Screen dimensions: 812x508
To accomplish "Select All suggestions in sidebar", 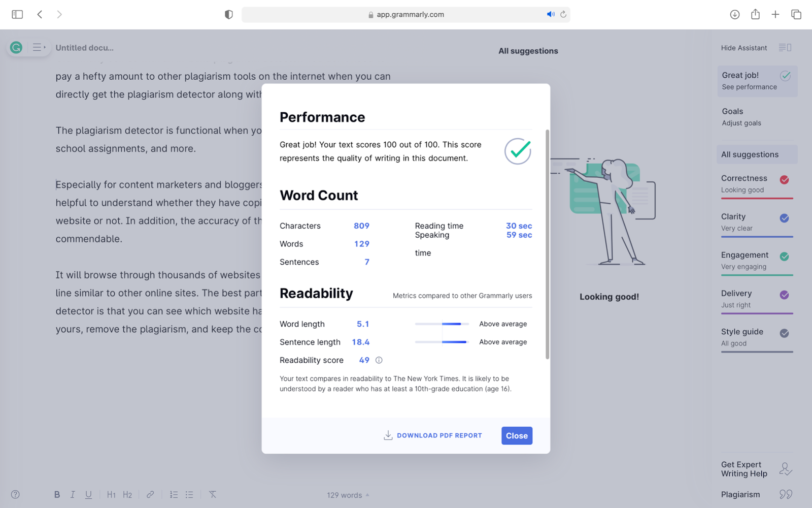I will coord(757,154).
